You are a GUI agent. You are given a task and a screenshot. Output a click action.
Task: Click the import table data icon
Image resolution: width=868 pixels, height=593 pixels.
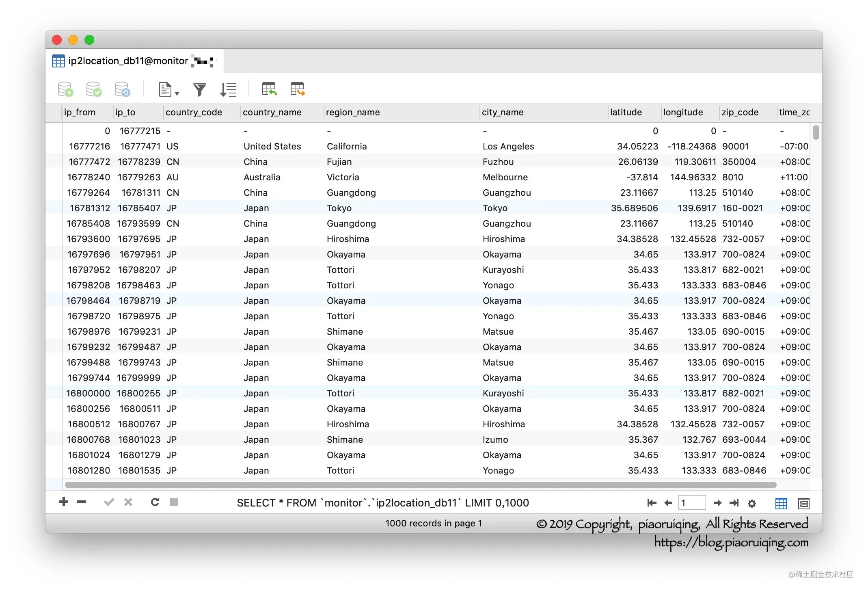click(269, 89)
